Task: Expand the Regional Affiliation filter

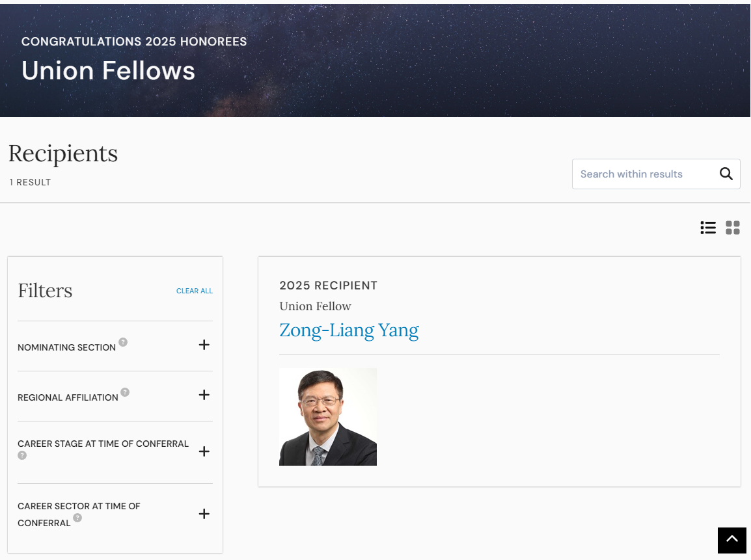Action: [x=204, y=395]
